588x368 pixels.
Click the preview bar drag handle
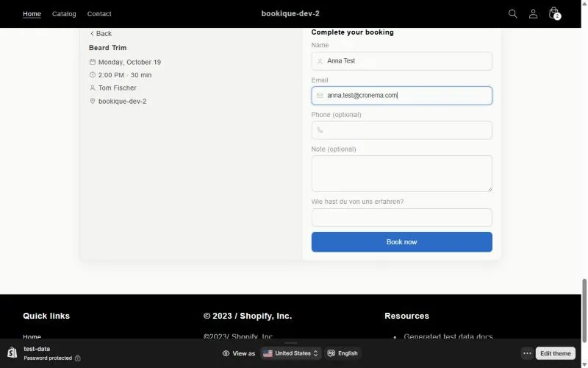[290, 343]
